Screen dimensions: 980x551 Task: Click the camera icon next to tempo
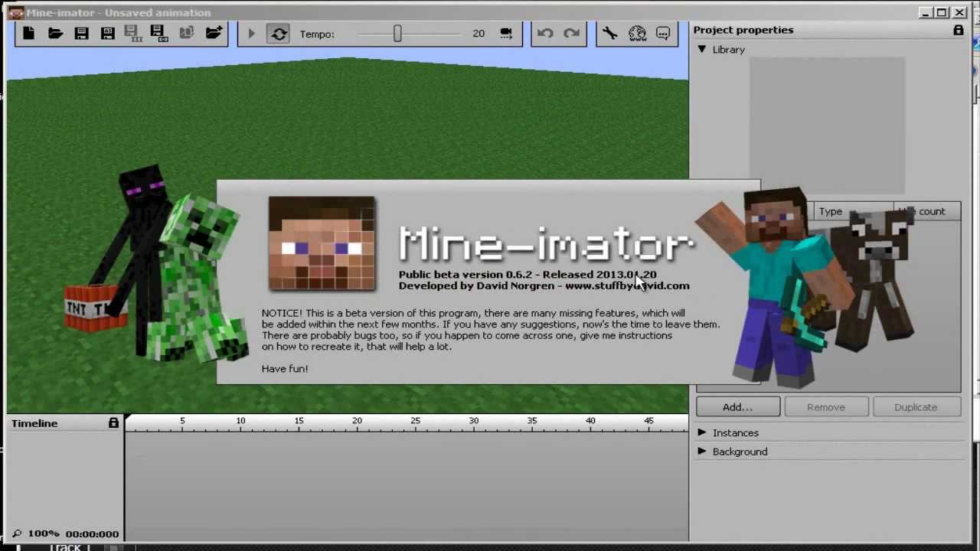pyautogui.click(x=506, y=34)
